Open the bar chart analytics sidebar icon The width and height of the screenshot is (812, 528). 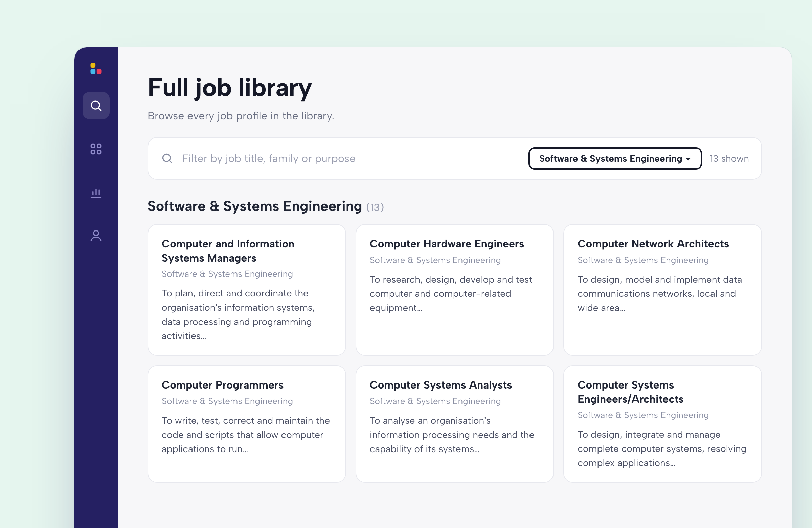pos(96,193)
